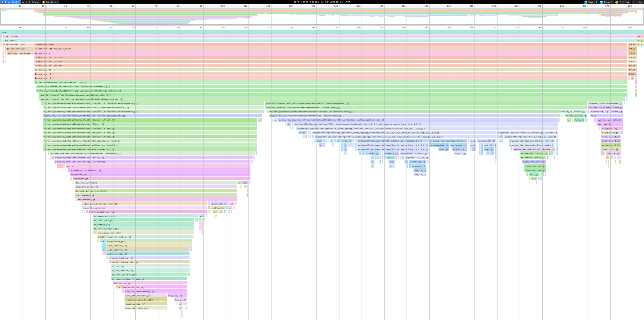
Task: Select the VertxHandler::channelReadComplete_[j] frame
Action: pos(153,116)
